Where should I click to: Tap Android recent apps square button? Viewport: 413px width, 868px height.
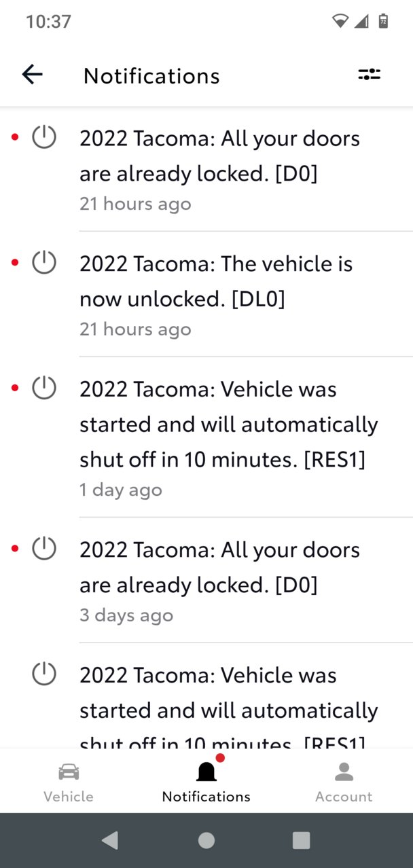(301, 840)
